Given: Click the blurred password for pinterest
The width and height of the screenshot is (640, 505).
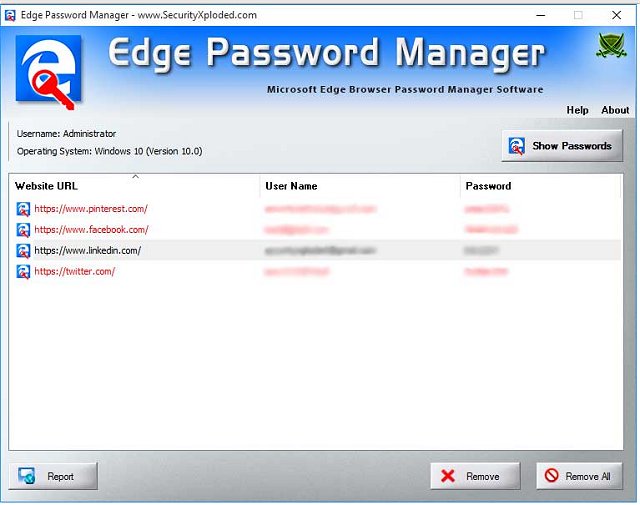Looking at the screenshot, I should tap(487, 209).
